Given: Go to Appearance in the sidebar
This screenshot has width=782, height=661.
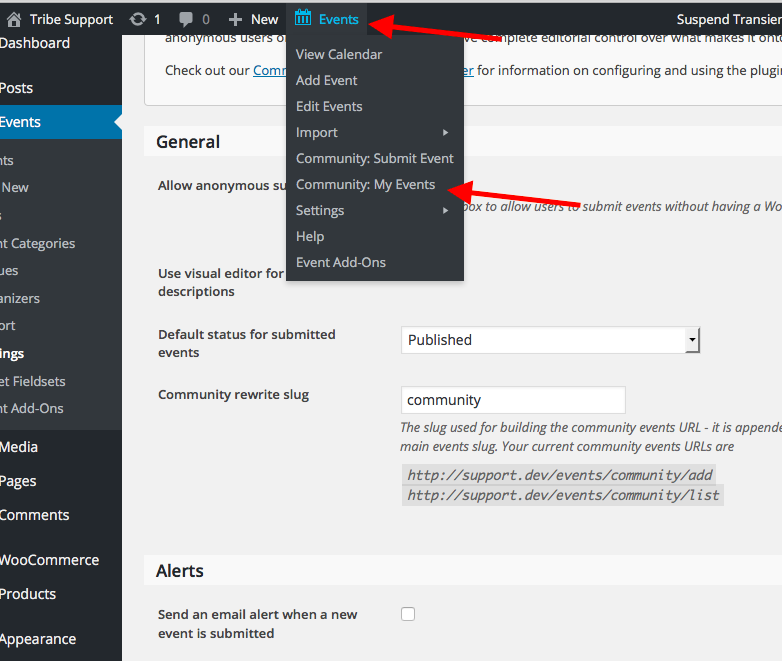Looking at the screenshot, I should [38, 639].
